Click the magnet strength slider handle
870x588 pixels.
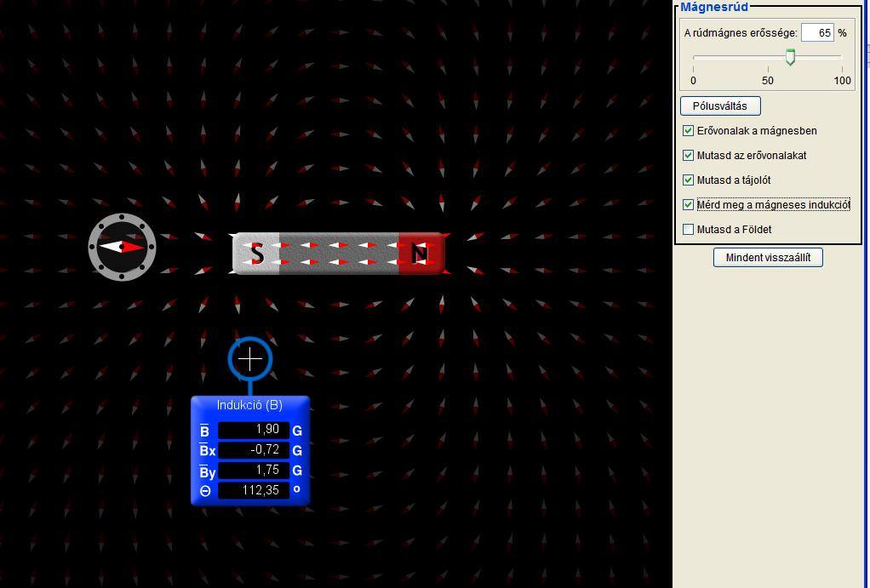click(x=790, y=57)
